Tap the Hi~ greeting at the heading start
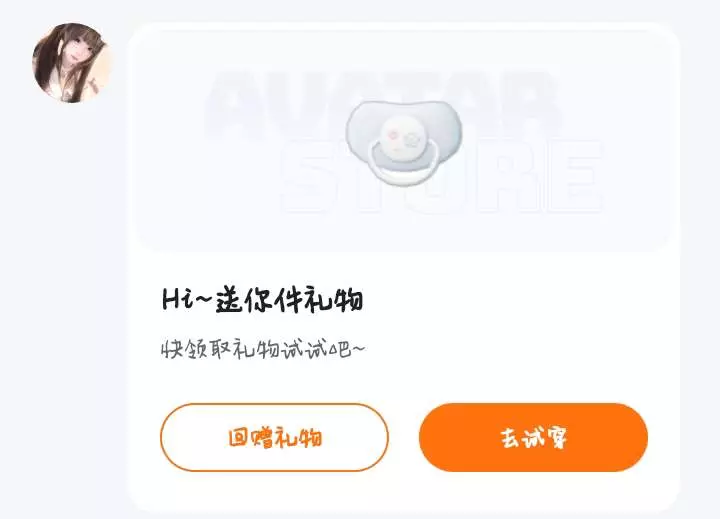Image resolution: width=720 pixels, height=519 pixels. [x=187, y=299]
